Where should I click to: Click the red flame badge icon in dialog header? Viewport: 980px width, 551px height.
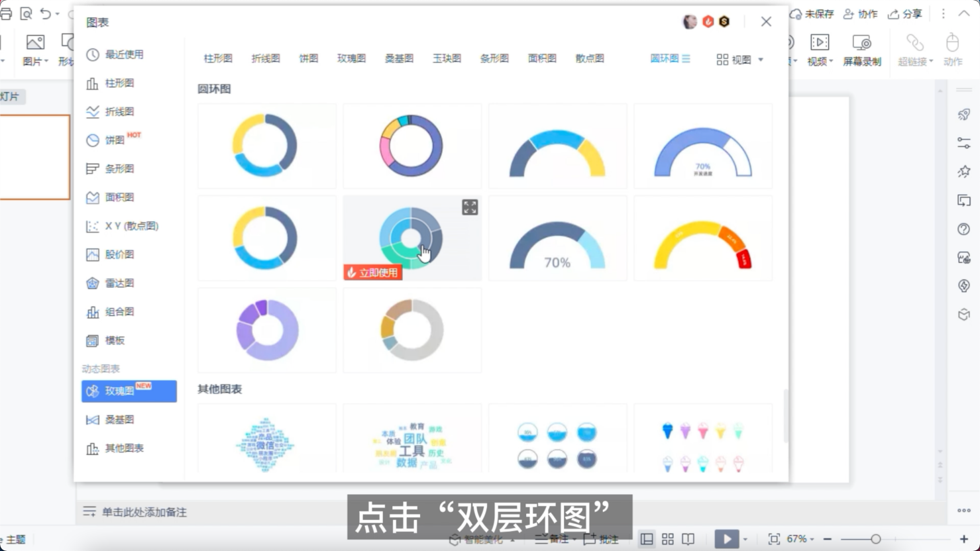tap(708, 22)
